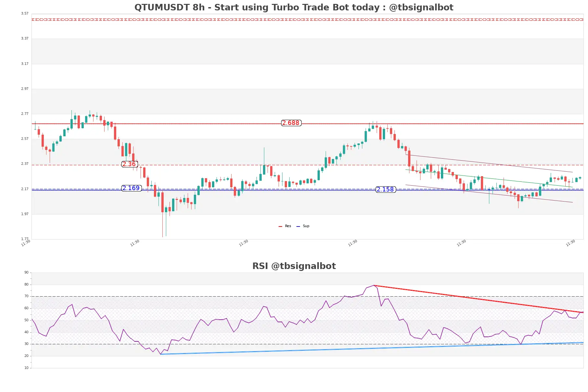The image size is (588, 392).
Task: Click the RSI axis value 50
Action: tap(26, 320)
